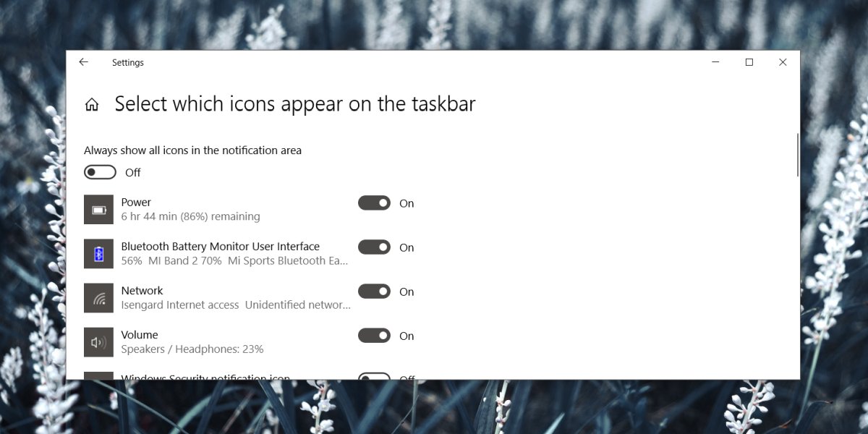The image size is (868, 434).
Task: Disable Always show all icons in notification area
Action: click(x=99, y=171)
